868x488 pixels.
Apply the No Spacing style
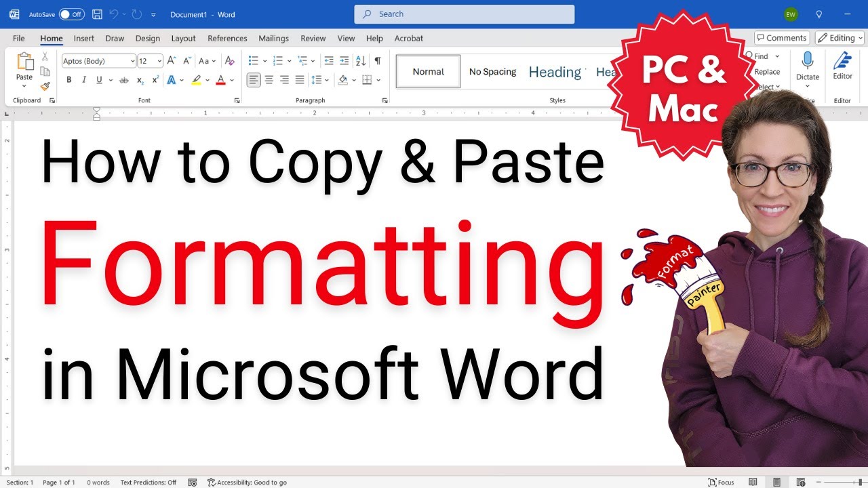pyautogui.click(x=492, y=72)
